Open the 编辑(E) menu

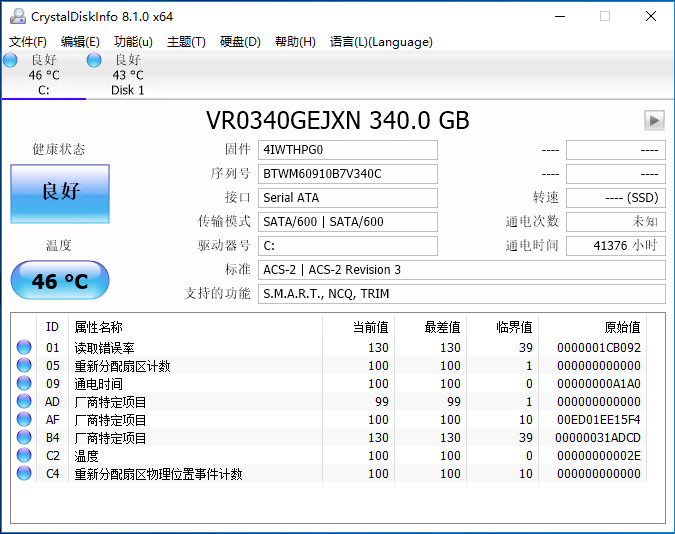pyautogui.click(x=80, y=42)
